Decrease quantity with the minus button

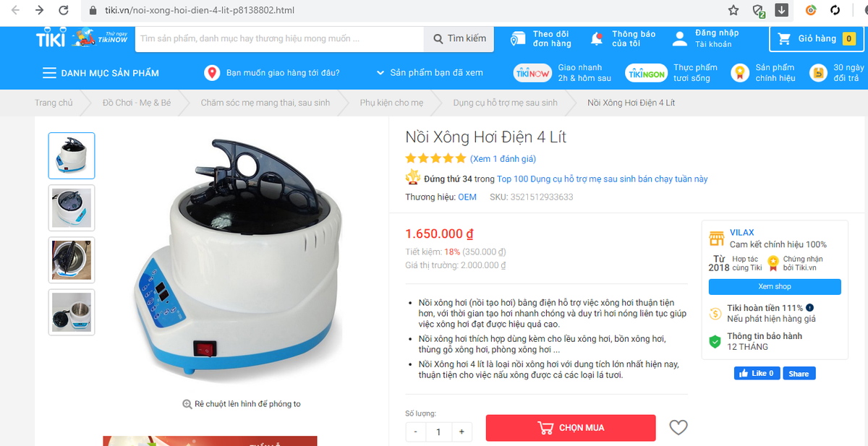click(x=416, y=432)
